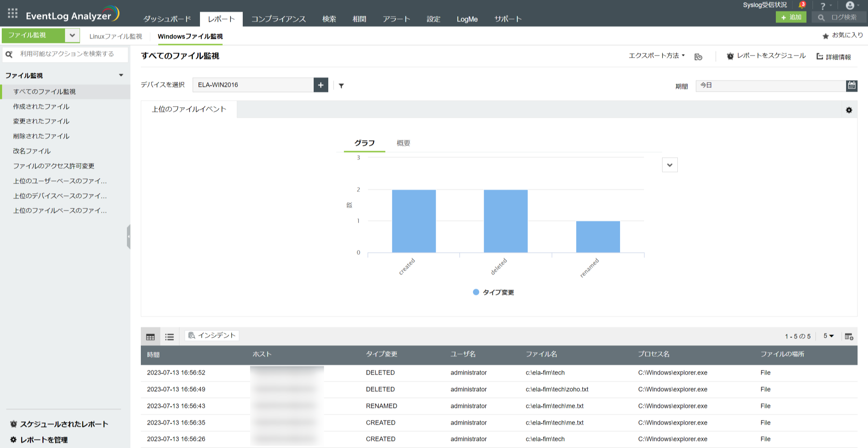
Task: Open rows-per-page dropdown showing 5
Action: (x=828, y=336)
